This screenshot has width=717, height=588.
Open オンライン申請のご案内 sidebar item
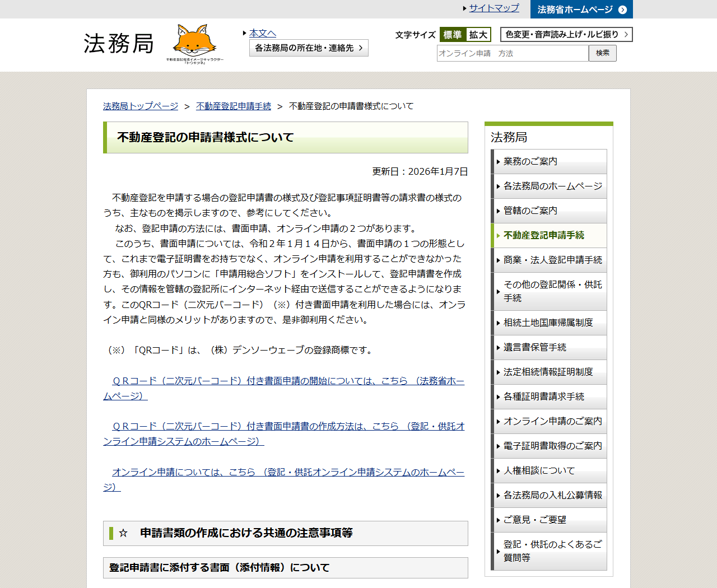pos(549,421)
